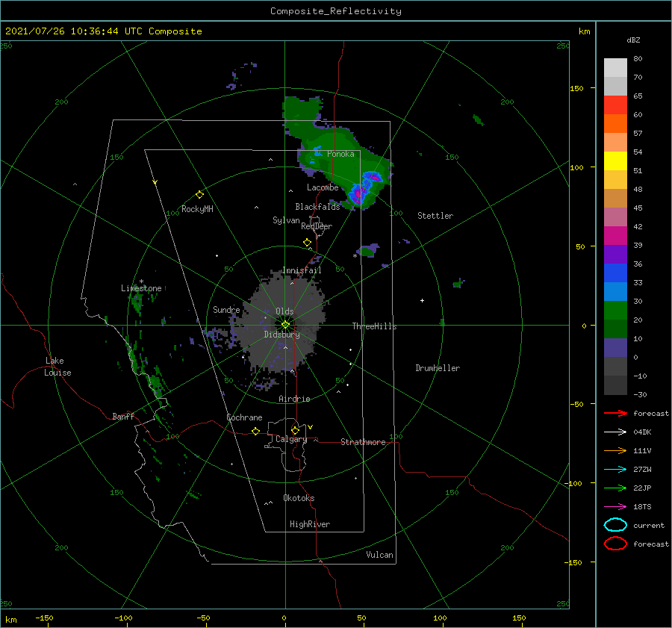Select the red 60–65 dBZ color band
Screen dimensions: 672x628
[615, 105]
